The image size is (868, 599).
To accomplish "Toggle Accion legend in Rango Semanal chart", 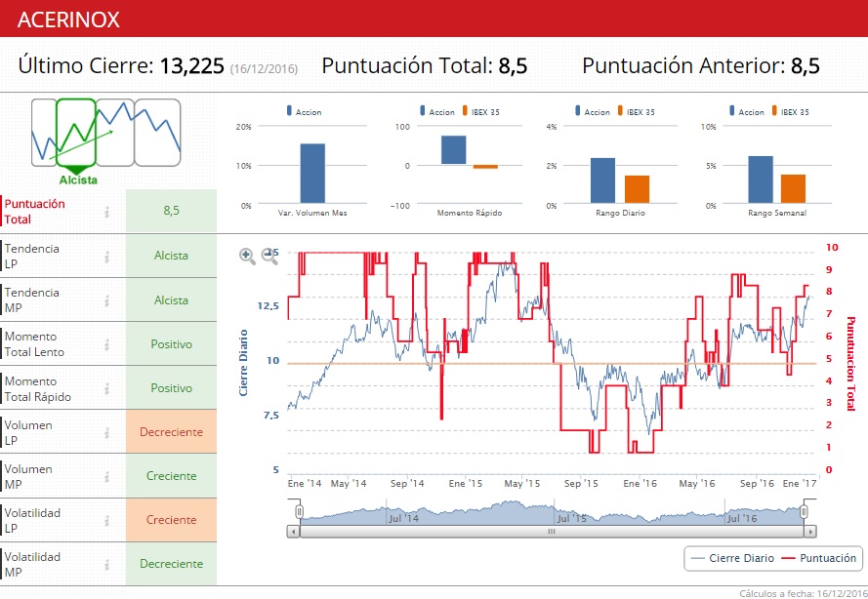I will click(x=747, y=112).
